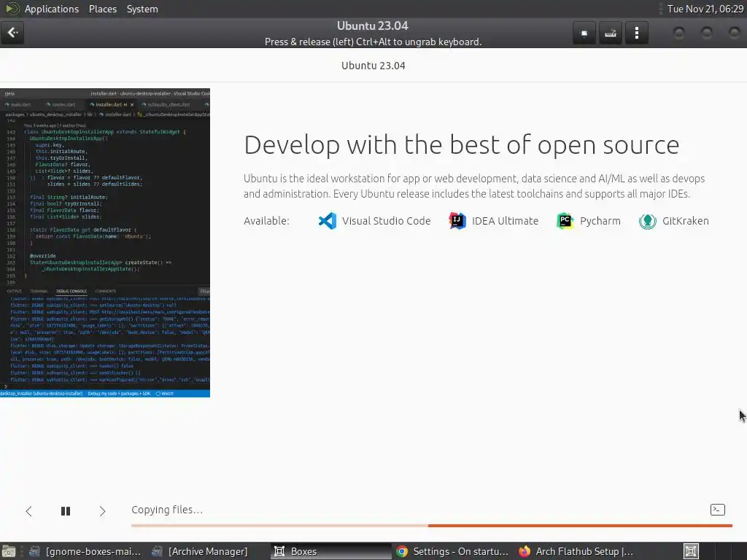Click the Ctrl+Alt ungrab keyboard hint
The width and height of the screenshot is (747, 560).
pos(373,42)
